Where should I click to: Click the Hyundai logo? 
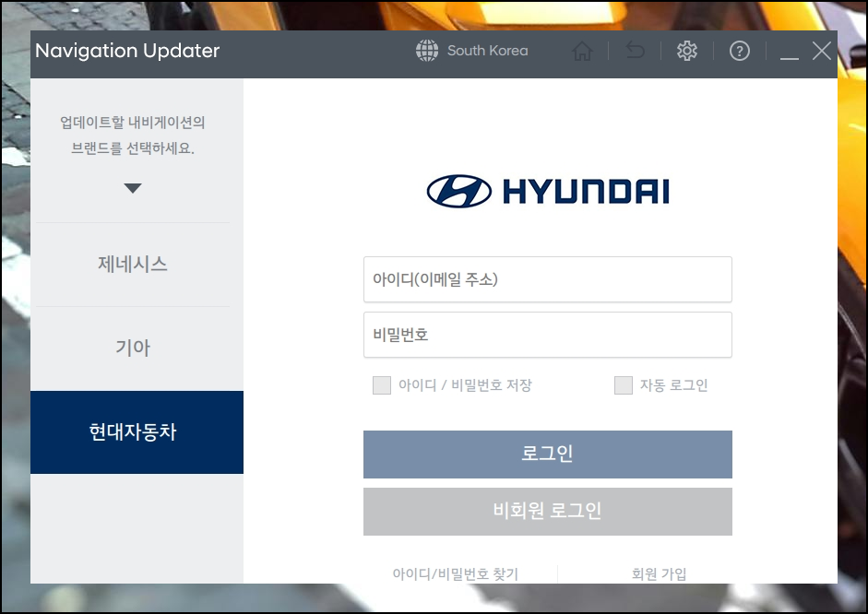tap(548, 192)
